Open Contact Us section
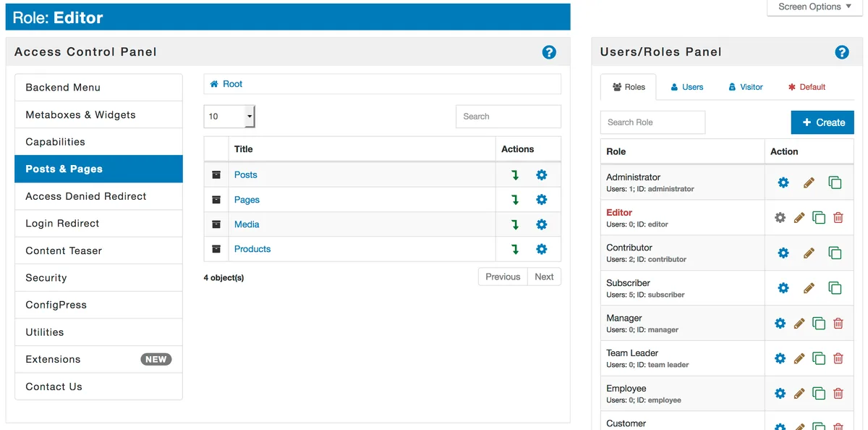The image size is (868, 430). (98, 387)
